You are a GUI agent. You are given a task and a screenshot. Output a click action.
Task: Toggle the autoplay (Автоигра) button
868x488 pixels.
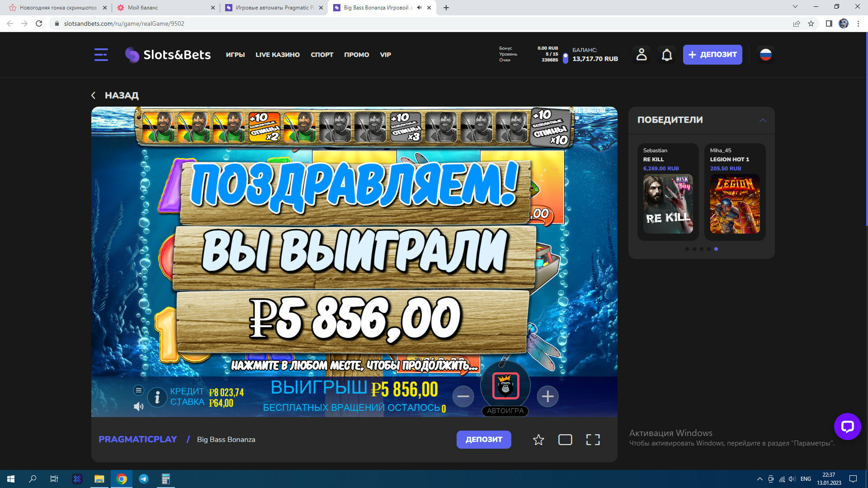point(505,411)
